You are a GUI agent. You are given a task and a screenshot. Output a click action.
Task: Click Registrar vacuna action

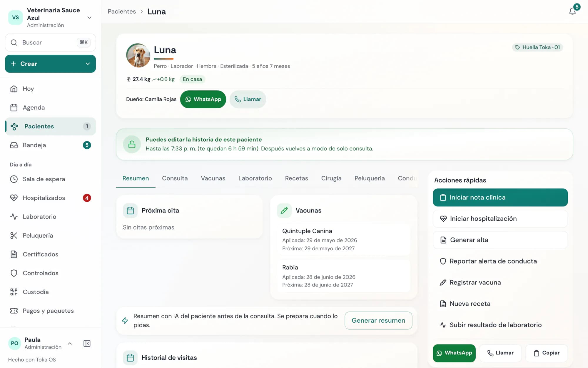point(500,282)
